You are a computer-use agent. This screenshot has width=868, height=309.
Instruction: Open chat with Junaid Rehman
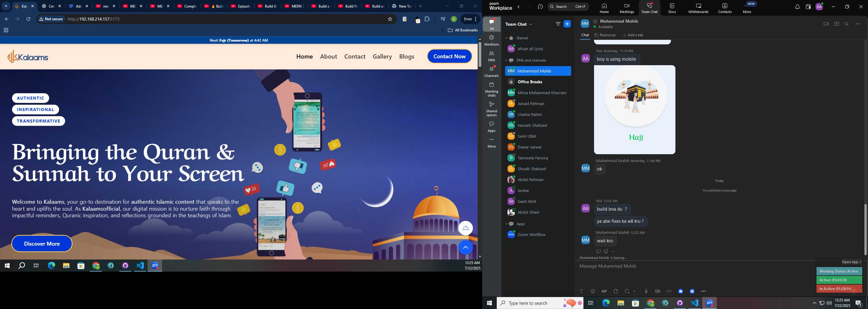(538, 104)
